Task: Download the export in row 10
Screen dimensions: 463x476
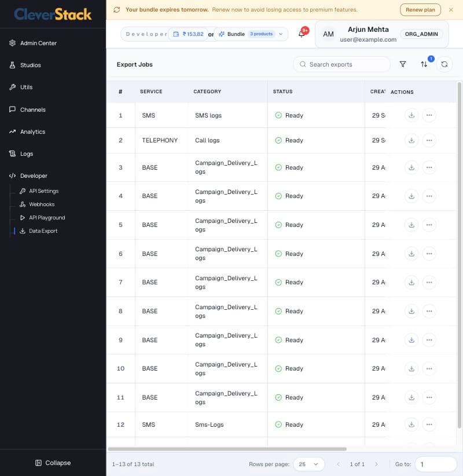Action: [411, 368]
